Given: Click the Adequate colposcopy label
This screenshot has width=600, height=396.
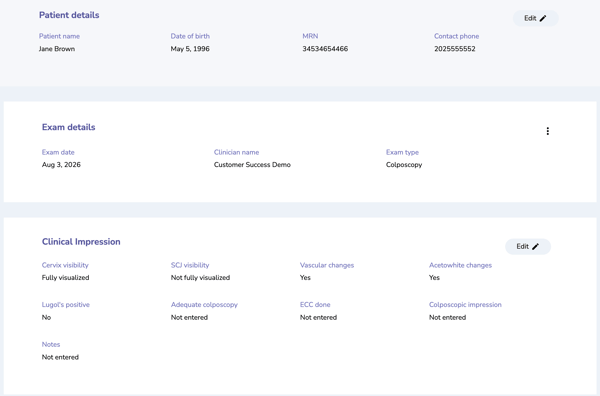Looking at the screenshot, I should coord(204,305).
